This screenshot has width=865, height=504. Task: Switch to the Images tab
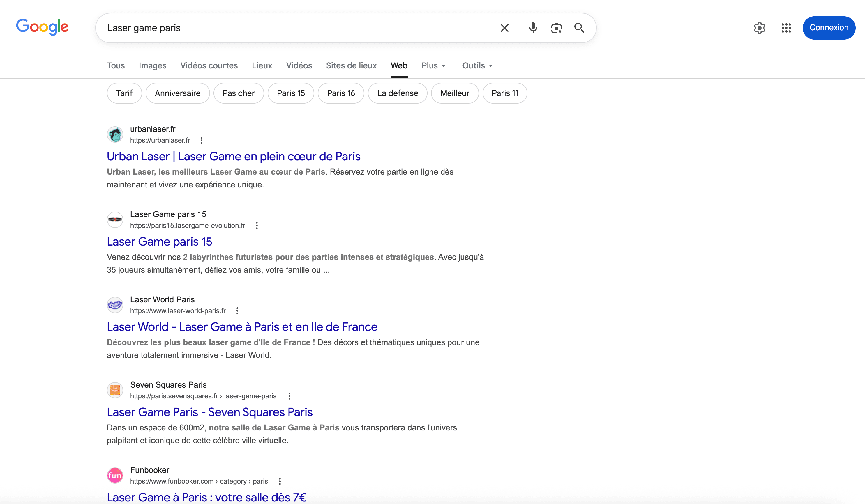[x=152, y=65]
